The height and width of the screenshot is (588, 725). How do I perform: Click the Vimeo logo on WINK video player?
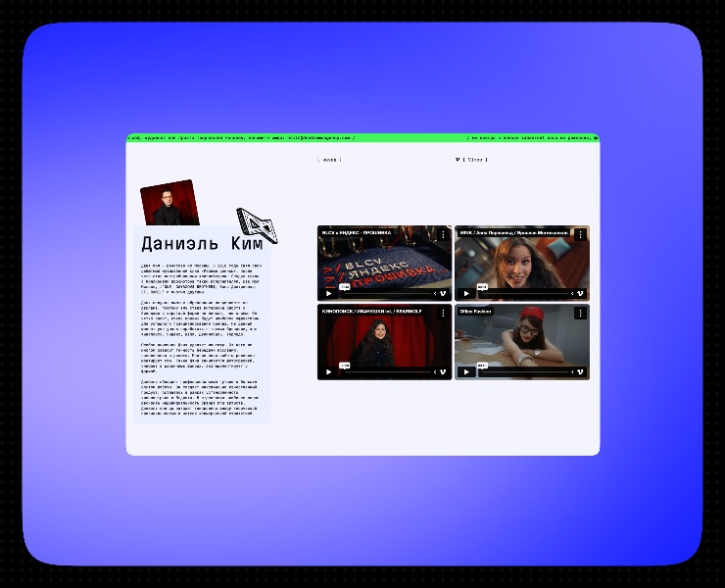pyautogui.click(x=580, y=293)
